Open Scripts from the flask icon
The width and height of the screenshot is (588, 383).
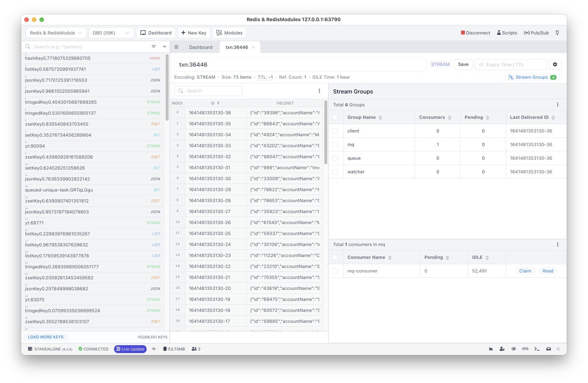[499, 33]
